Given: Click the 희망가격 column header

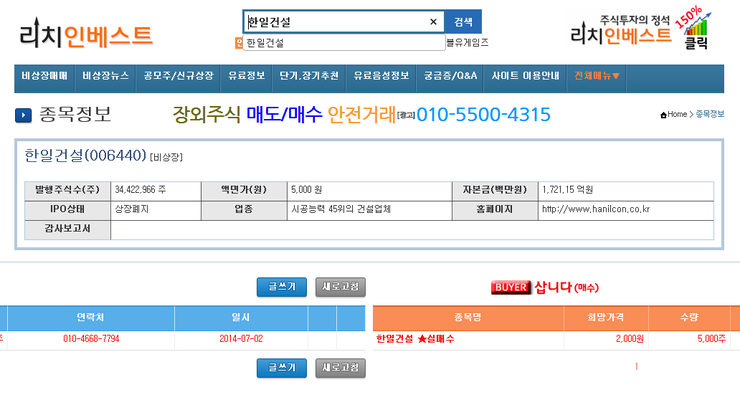Looking at the screenshot, I should coord(605,318).
